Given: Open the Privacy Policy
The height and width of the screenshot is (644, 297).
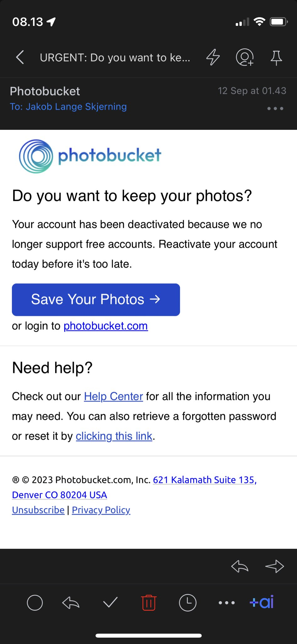Looking at the screenshot, I should coord(101,510).
